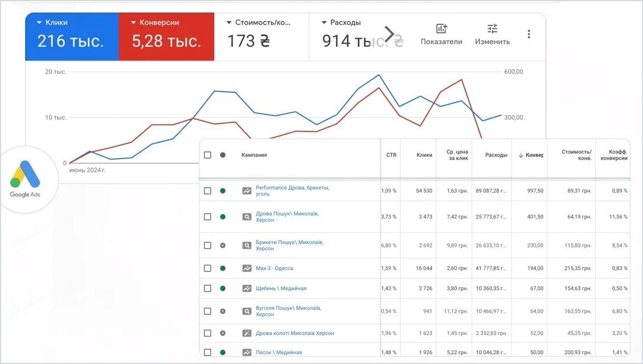The height and width of the screenshot is (364, 643).
Task: Sort by Ср. цена за клик column
Action: pos(457,155)
